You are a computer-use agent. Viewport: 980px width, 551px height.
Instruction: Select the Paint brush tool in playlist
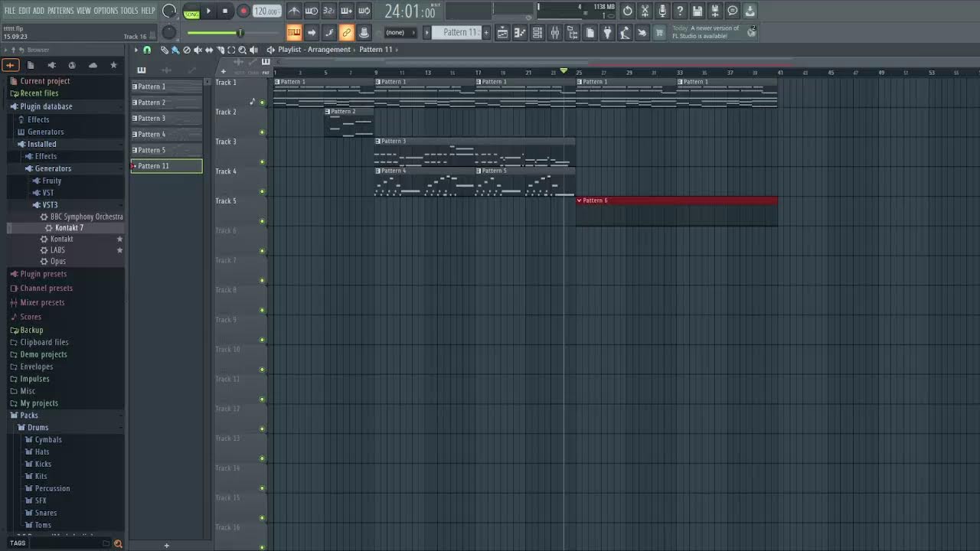click(175, 50)
